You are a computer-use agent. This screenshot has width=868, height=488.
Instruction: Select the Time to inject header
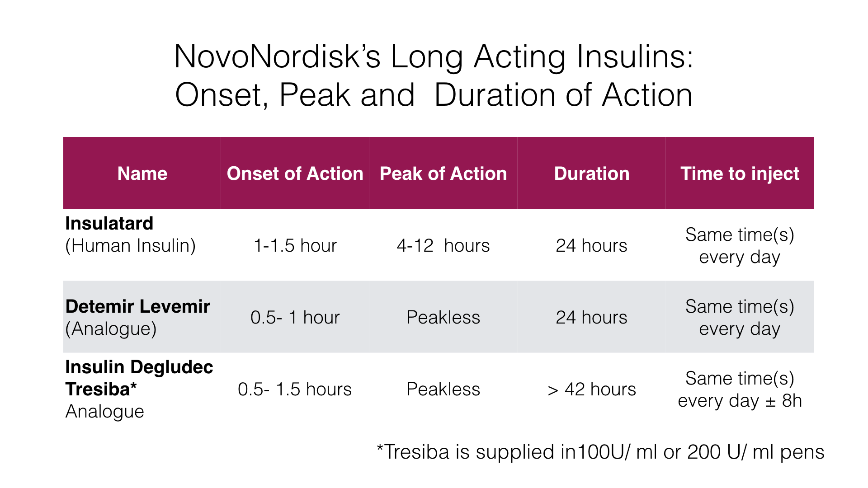[x=740, y=174]
